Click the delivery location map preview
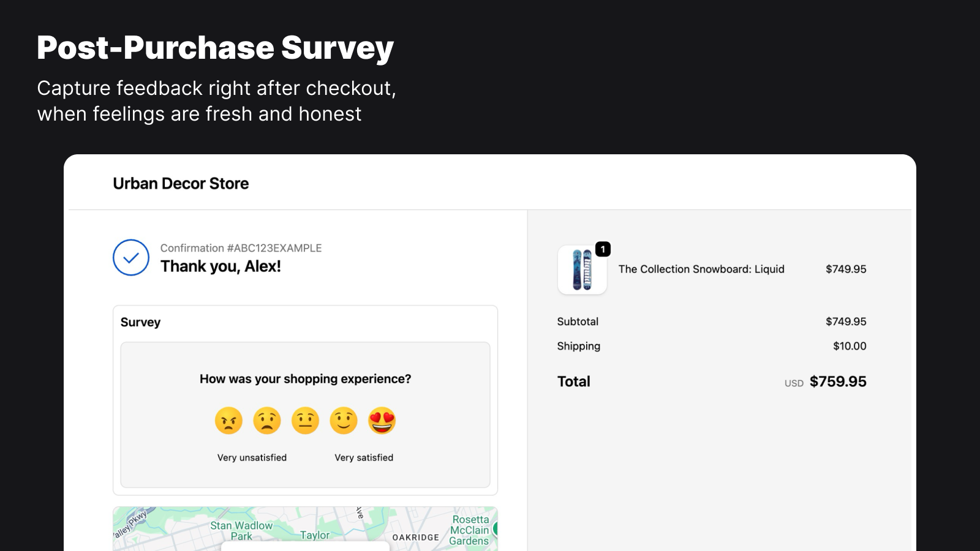 click(x=305, y=528)
